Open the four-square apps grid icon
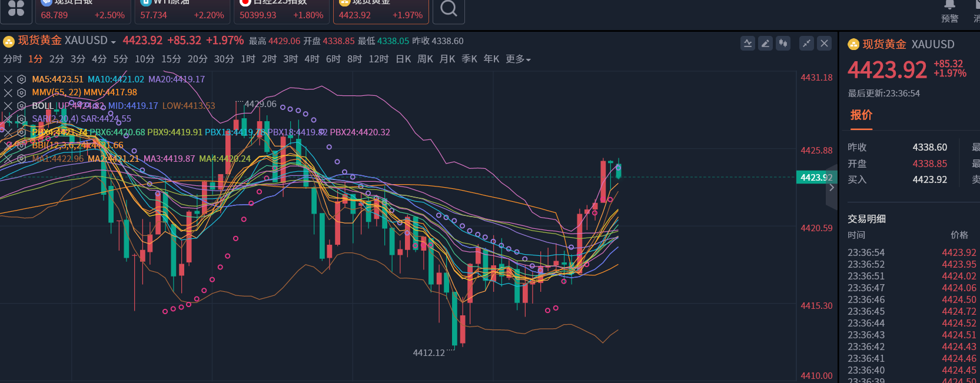980x383 pixels. (x=16, y=9)
